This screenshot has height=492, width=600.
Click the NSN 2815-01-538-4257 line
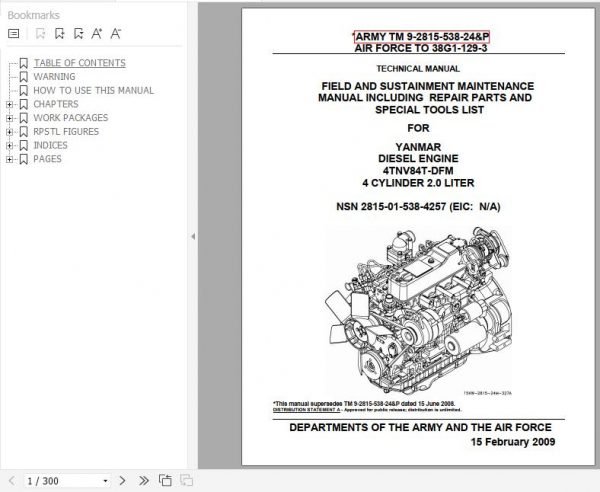pos(418,207)
